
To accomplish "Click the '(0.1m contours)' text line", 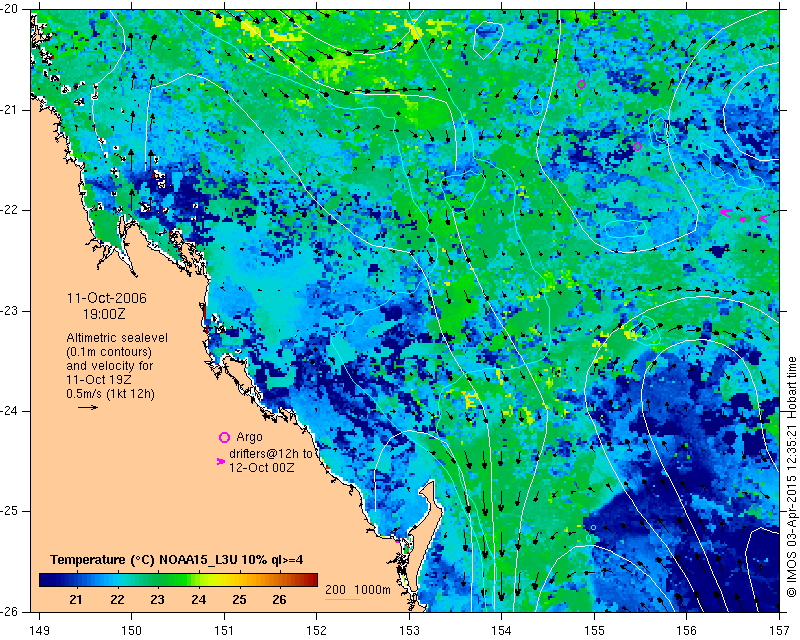I will pyautogui.click(x=109, y=352).
